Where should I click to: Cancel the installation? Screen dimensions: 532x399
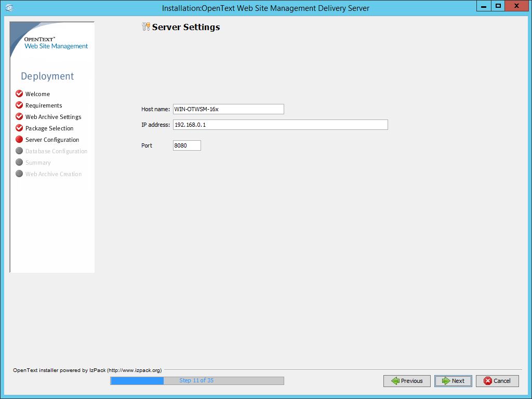point(497,381)
